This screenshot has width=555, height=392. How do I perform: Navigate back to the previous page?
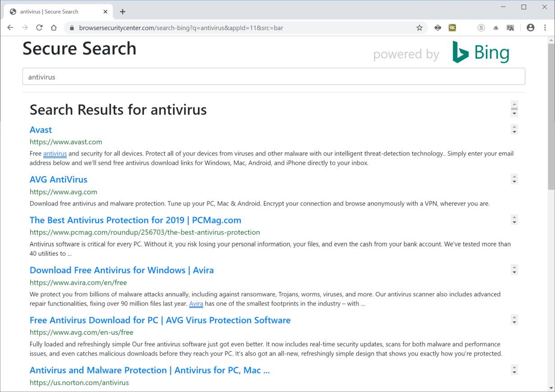[10, 28]
